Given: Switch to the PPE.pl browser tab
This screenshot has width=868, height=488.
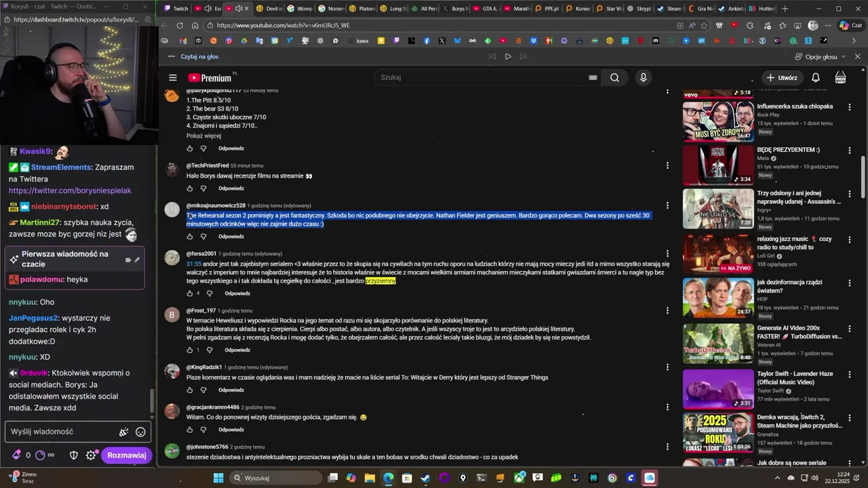Looking at the screenshot, I should [x=547, y=9].
